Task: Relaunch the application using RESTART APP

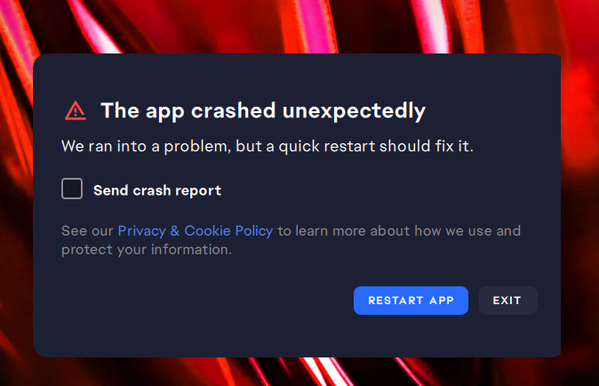Action: click(411, 300)
